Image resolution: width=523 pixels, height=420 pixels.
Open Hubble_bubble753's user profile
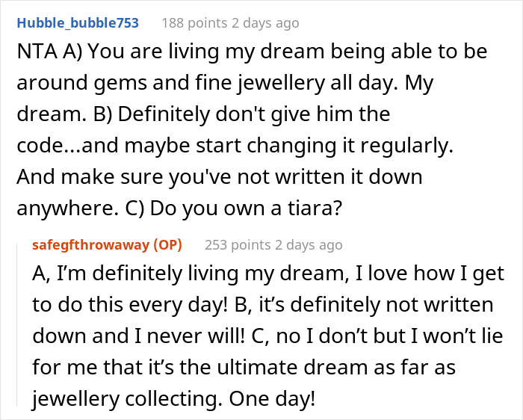(78, 23)
